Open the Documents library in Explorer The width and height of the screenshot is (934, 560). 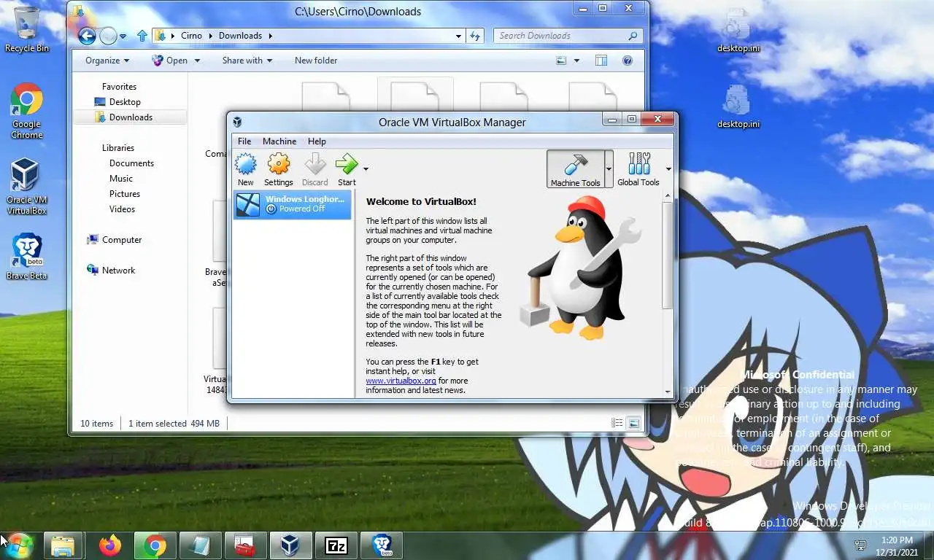[131, 163]
